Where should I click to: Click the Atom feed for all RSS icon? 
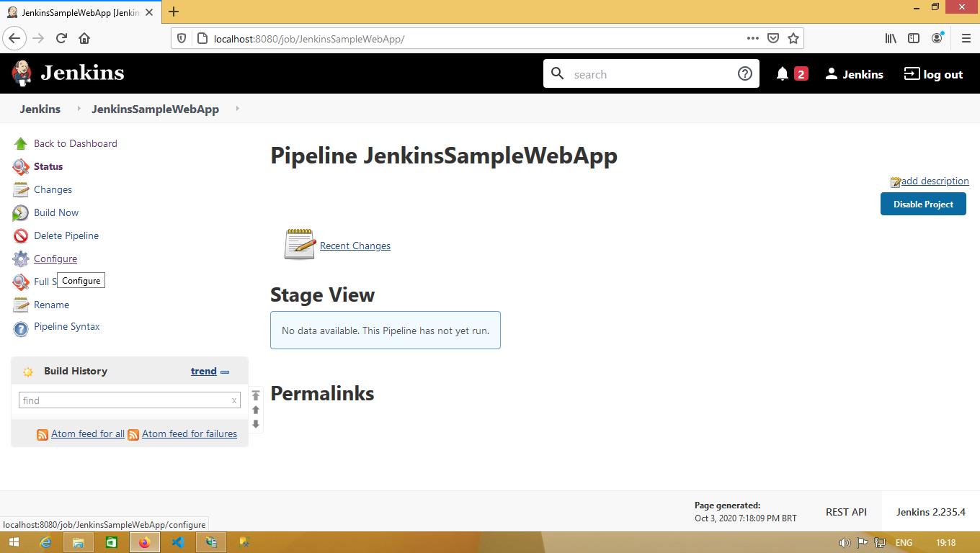[43, 435]
